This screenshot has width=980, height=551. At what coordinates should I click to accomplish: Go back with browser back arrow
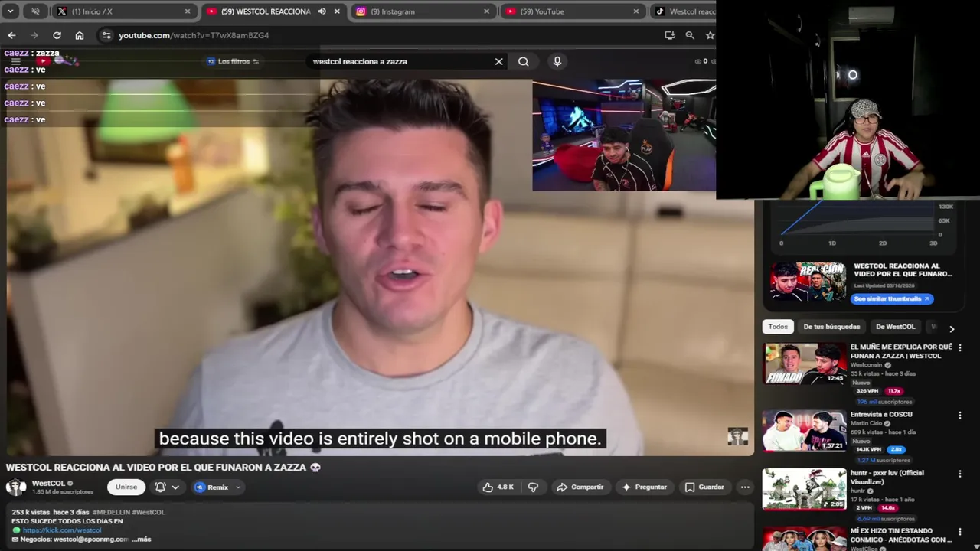pyautogui.click(x=11, y=35)
